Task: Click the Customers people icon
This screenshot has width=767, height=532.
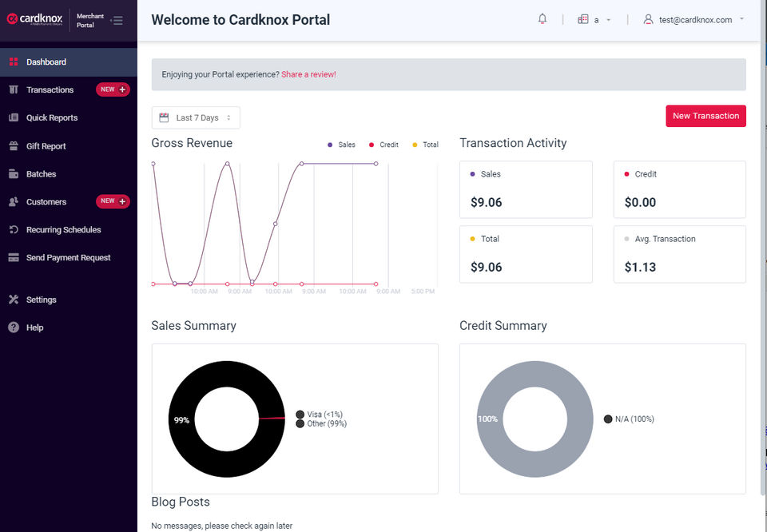Action: click(14, 201)
